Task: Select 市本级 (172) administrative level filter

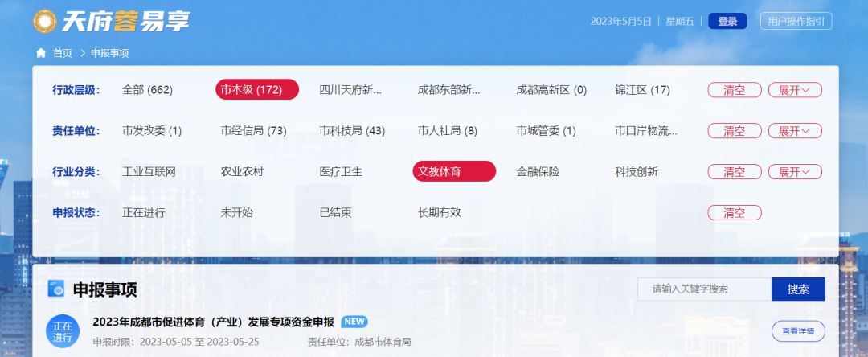Action: click(x=257, y=89)
